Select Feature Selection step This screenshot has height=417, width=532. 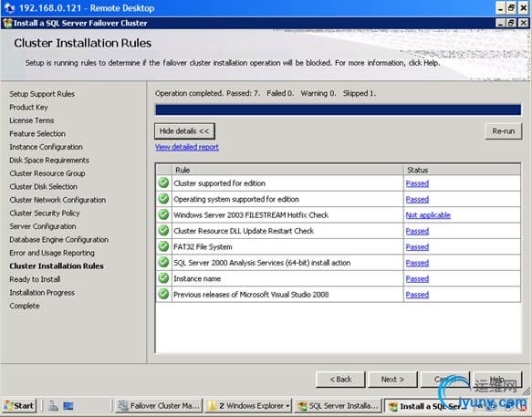pos(37,134)
